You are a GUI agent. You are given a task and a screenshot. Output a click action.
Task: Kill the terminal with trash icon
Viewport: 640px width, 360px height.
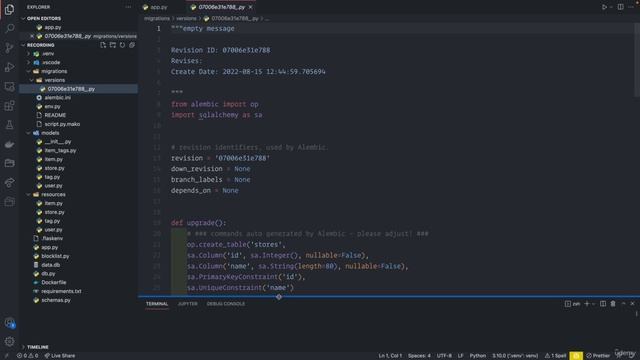[613, 304]
